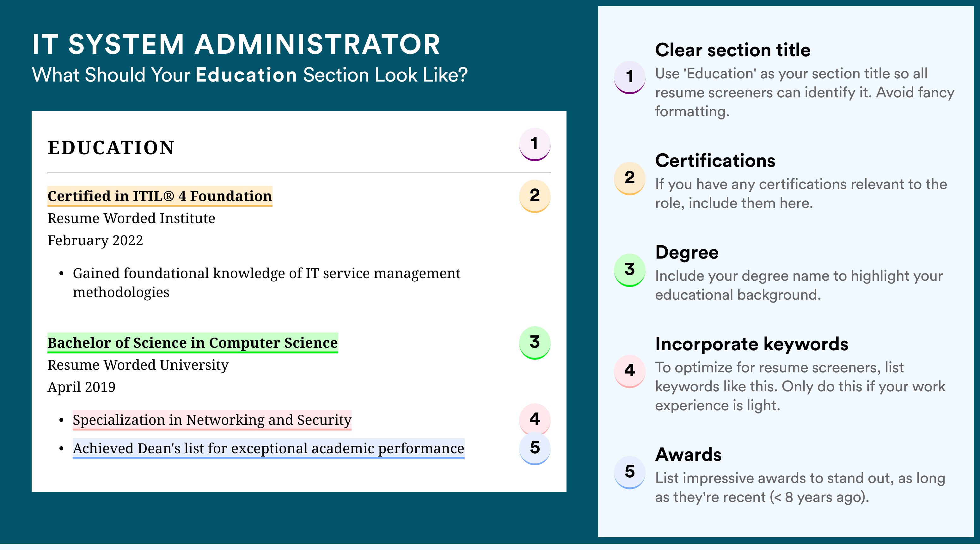Click badge 4 next to Incorporate keywords
This screenshot has height=550, width=980.
point(630,371)
